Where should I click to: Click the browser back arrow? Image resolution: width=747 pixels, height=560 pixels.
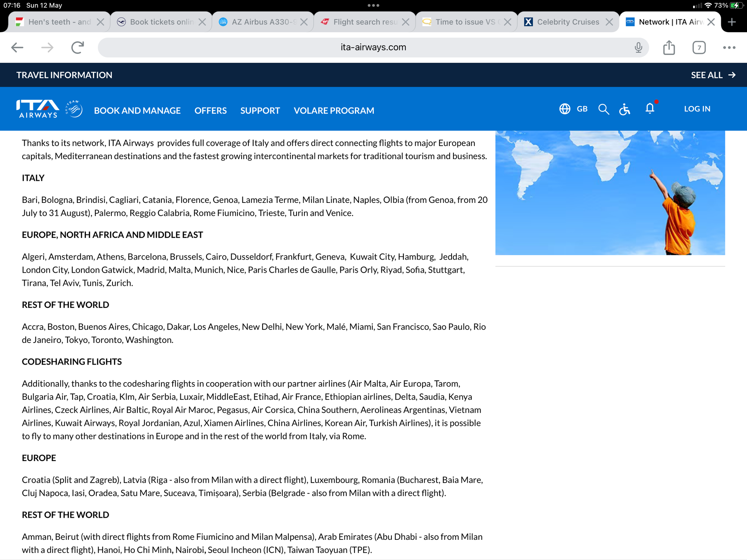(17, 47)
